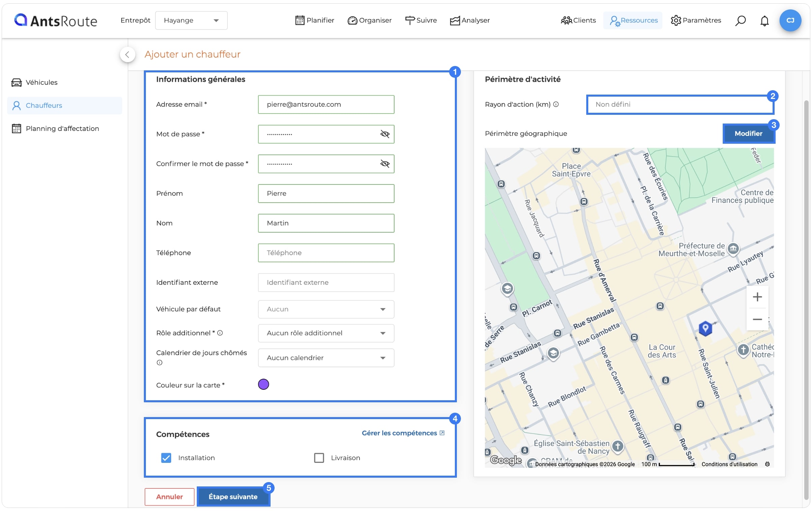This screenshot has width=812, height=511.
Task: Click the Rayon d'action Non défini field
Action: (680, 104)
